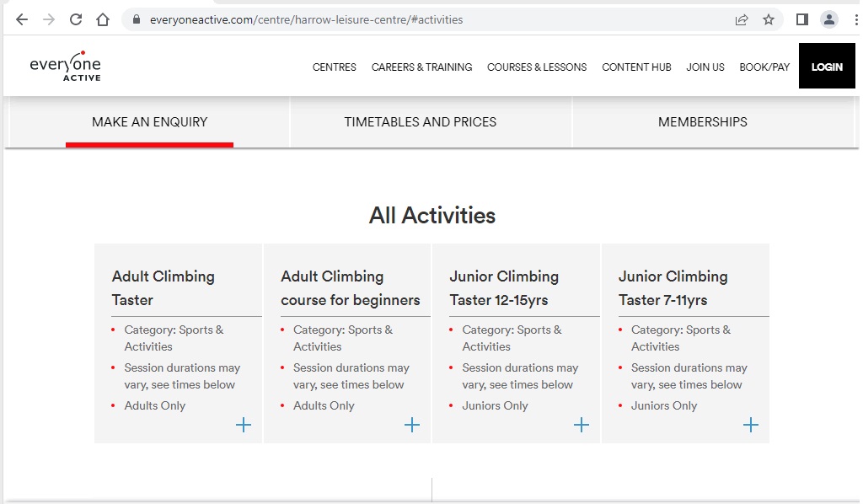Image resolution: width=863 pixels, height=504 pixels.
Task: Click the browser back arrow
Action: coord(21,20)
